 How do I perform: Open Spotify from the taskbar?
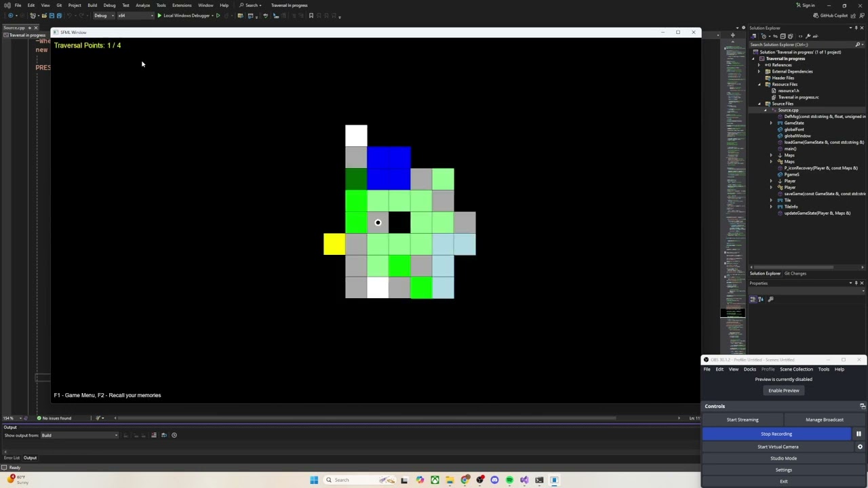[509, 480]
